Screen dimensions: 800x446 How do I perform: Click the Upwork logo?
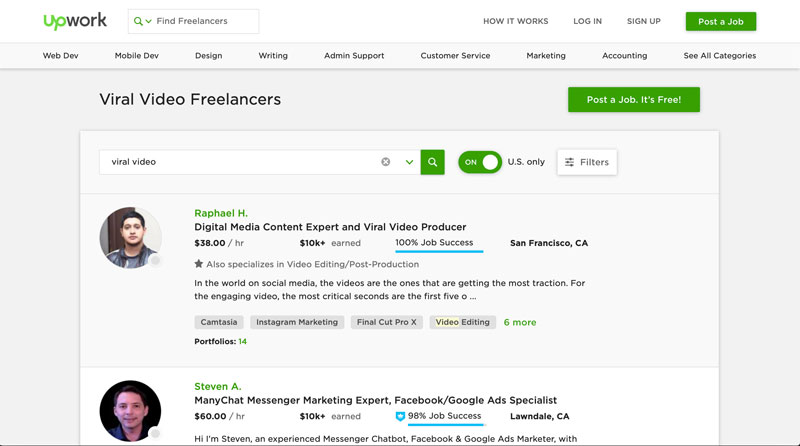pos(75,21)
